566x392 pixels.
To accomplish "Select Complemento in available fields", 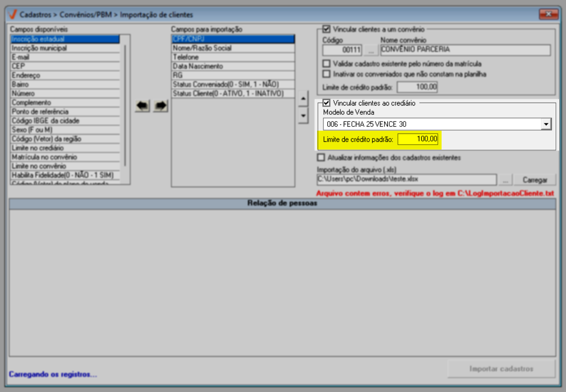I will click(x=65, y=103).
